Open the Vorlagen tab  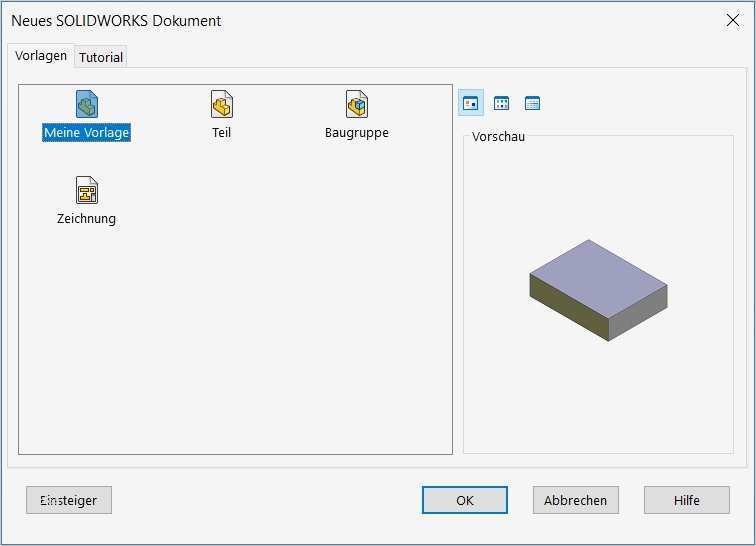(x=41, y=56)
